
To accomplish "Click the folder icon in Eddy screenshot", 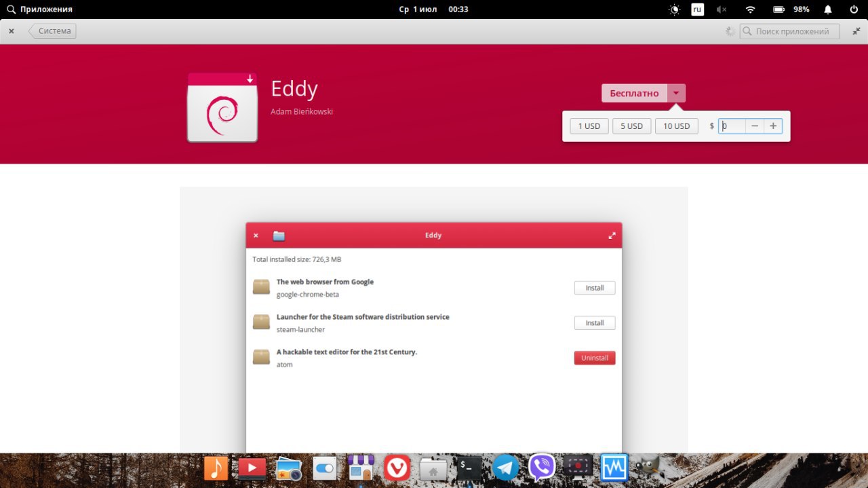I will 279,236.
